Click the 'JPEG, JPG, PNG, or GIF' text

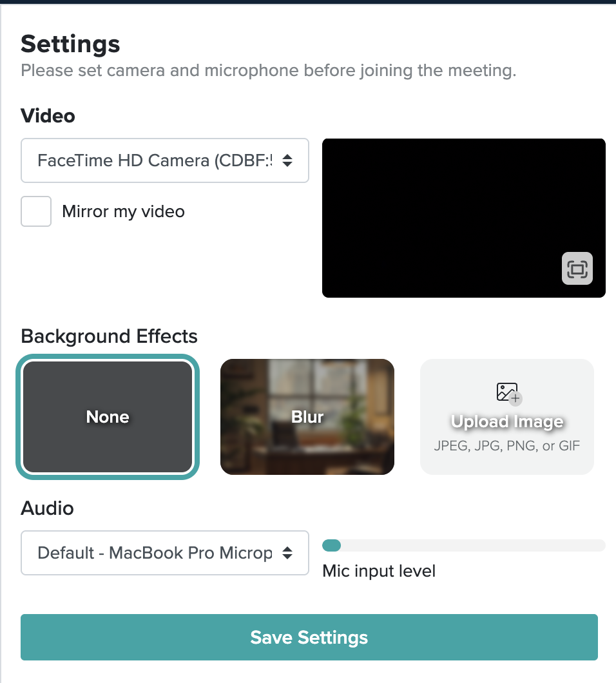(x=506, y=446)
